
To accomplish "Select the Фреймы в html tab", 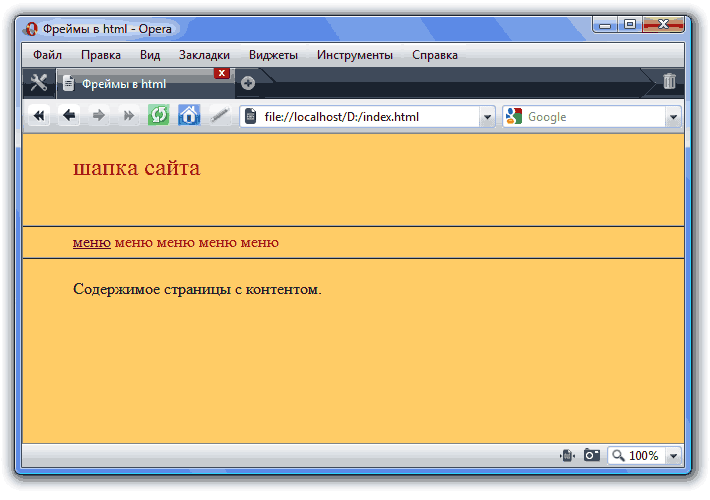I will [130, 84].
